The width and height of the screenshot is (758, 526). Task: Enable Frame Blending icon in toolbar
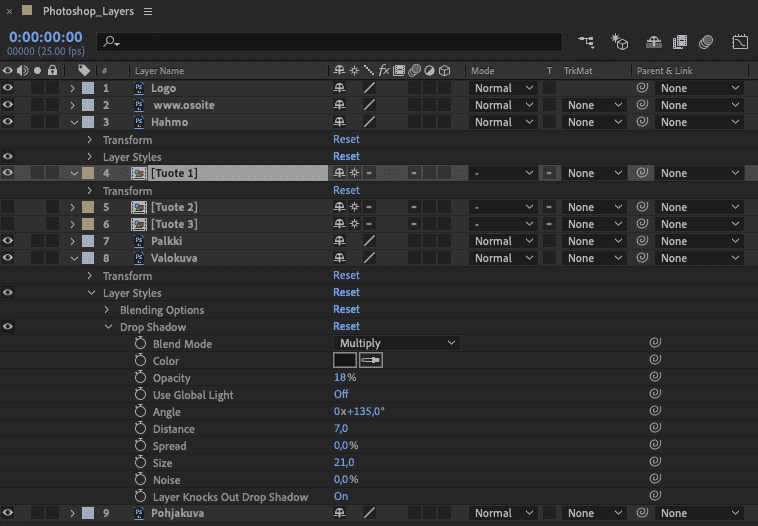click(680, 42)
